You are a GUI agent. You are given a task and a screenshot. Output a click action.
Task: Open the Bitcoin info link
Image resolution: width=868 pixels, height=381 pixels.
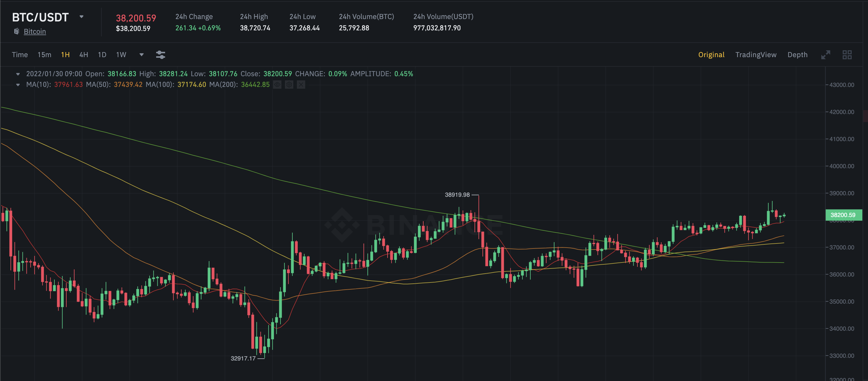[35, 31]
